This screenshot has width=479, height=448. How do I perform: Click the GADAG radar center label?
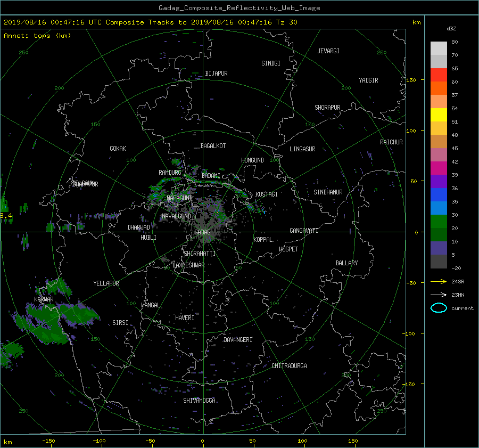point(202,232)
